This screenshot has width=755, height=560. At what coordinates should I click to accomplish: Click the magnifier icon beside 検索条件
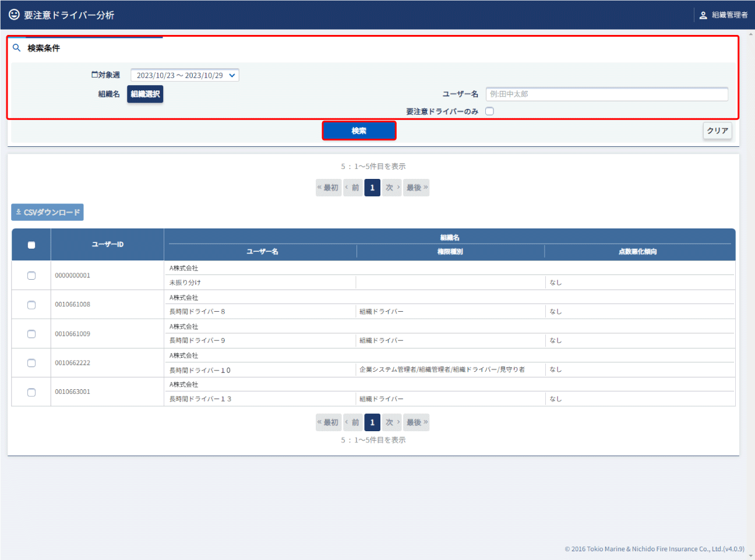17,48
